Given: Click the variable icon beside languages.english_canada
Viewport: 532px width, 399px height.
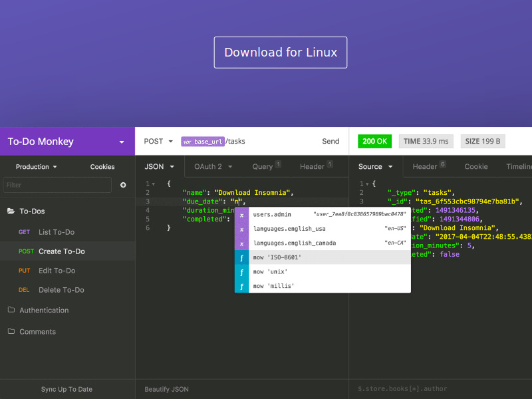Looking at the screenshot, I should pyautogui.click(x=241, y=243).
